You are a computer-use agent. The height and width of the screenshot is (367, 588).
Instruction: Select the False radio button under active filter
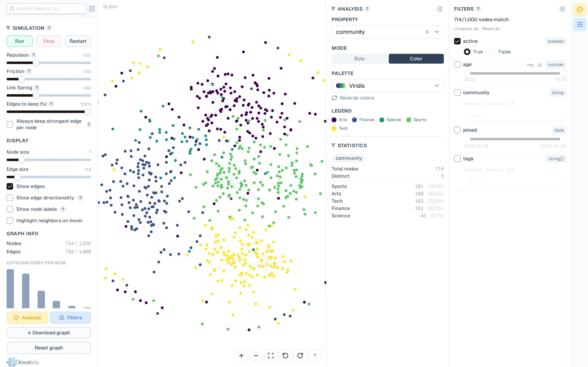[493, 52]
